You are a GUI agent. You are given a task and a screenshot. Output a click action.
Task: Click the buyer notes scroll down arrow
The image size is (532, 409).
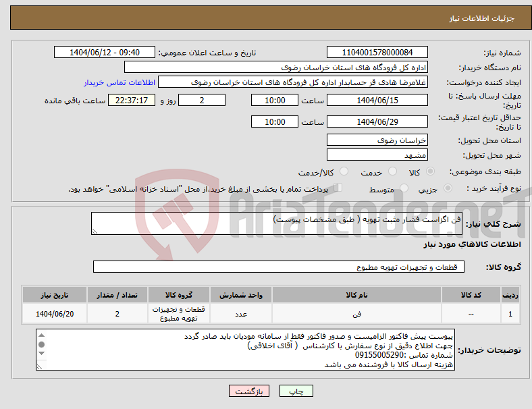[x=41, y=354]
